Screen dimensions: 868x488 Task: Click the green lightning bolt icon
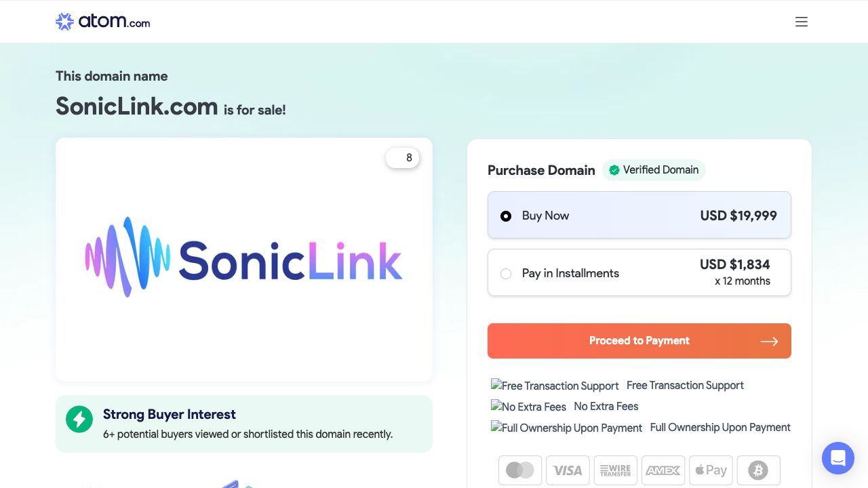79,420
